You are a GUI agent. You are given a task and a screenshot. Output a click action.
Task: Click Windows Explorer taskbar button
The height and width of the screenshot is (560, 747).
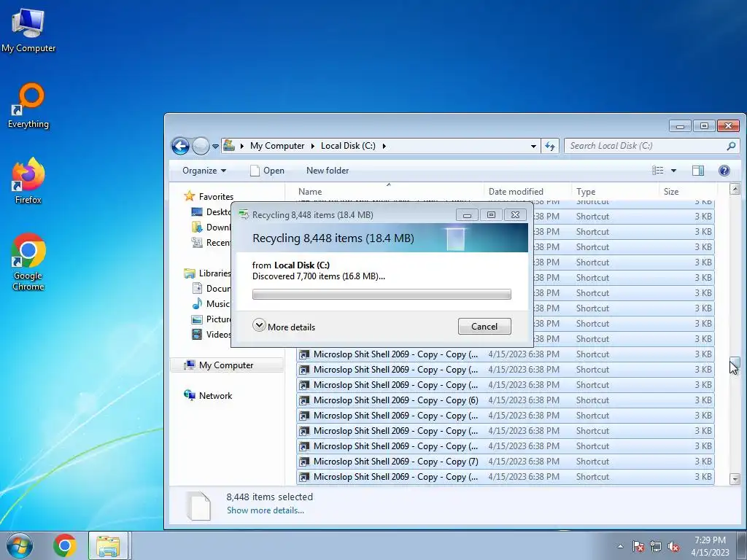pos(108,545)
